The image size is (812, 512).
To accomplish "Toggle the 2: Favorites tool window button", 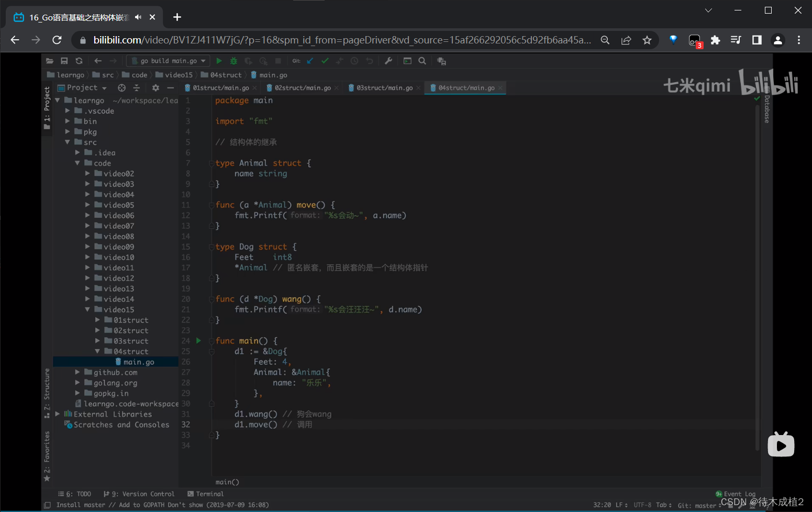I will [47, 457].
